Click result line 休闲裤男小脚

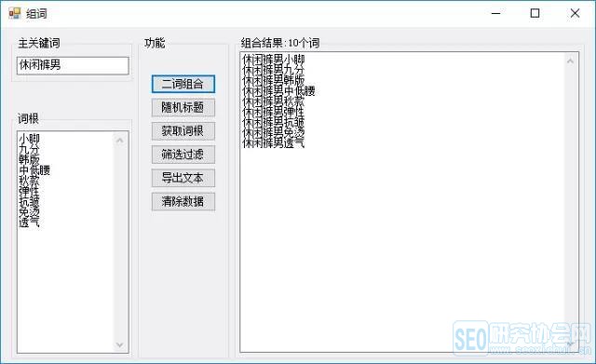[274, 60]
